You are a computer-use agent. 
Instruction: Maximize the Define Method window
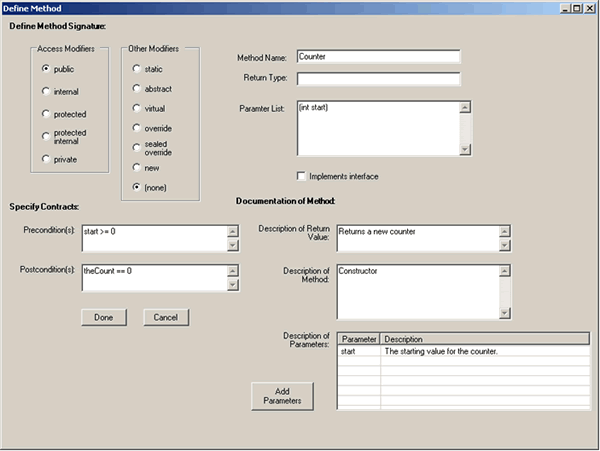(x=577, y=8)
